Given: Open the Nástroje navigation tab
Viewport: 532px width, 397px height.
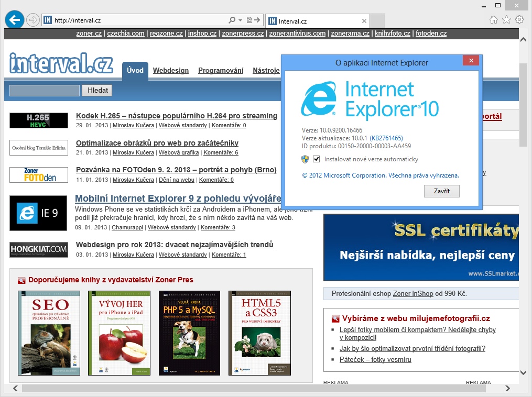Looking at the screenshot, I should pyautogui.click(x=266, y=71).
